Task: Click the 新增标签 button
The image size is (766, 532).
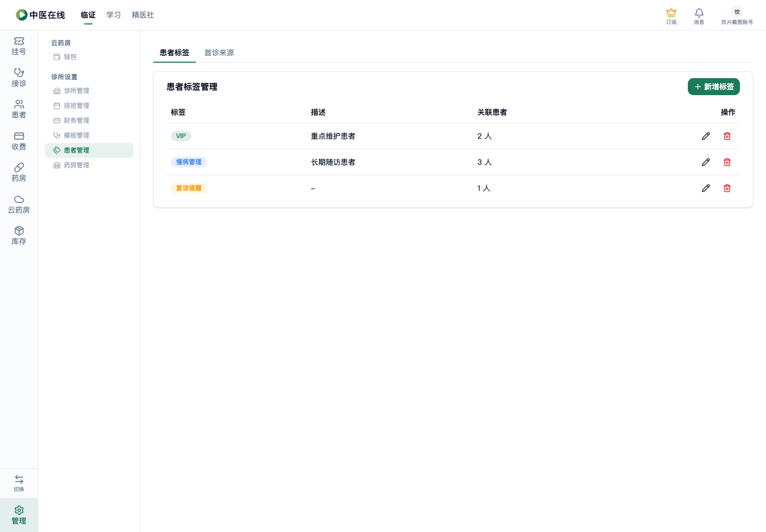Action: pyautogui.click(x=714, y=87)
